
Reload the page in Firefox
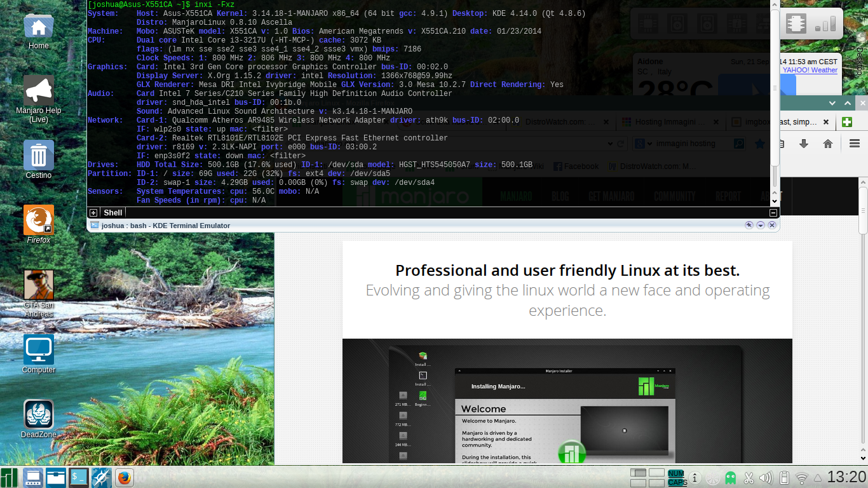(x=621, y=144)
